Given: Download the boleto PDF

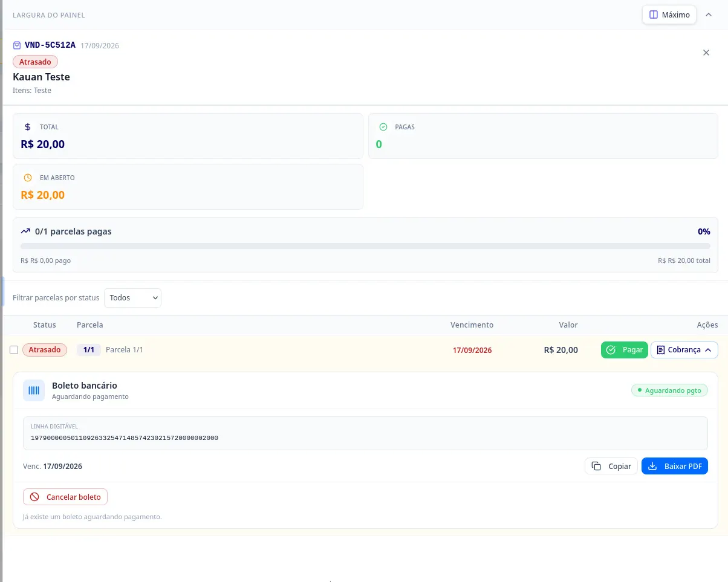Looking at the screenshot, I should [x=675, y=466].
